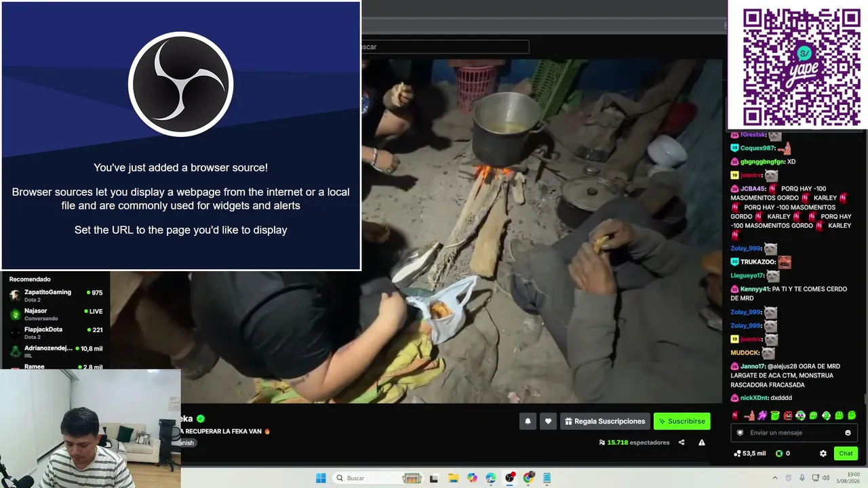Image resolution: width=868 pixels, height=488 pixels.
Task: Click the 15.718 espectadores viewer count
Action: pos(634,443)
